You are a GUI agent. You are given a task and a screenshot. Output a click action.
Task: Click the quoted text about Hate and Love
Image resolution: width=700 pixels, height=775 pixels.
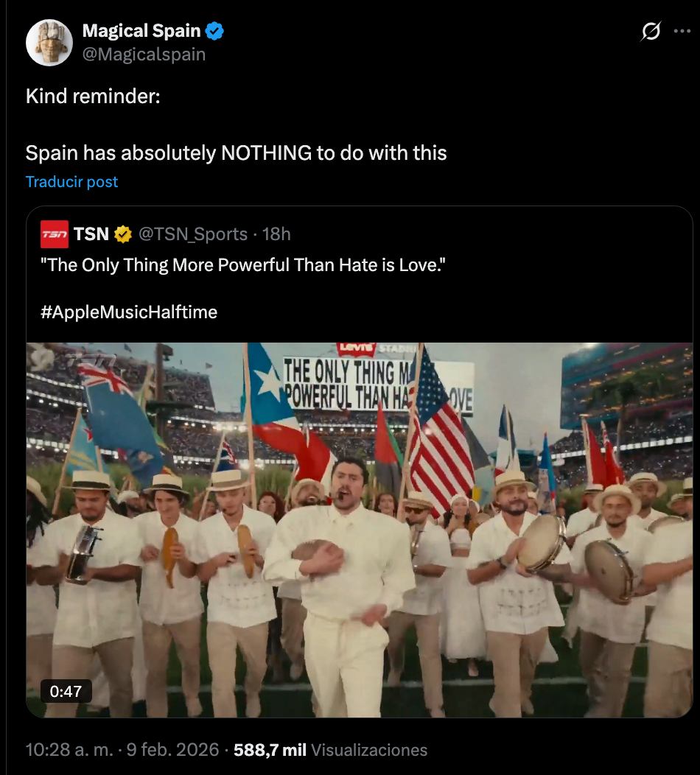point(244,265)
